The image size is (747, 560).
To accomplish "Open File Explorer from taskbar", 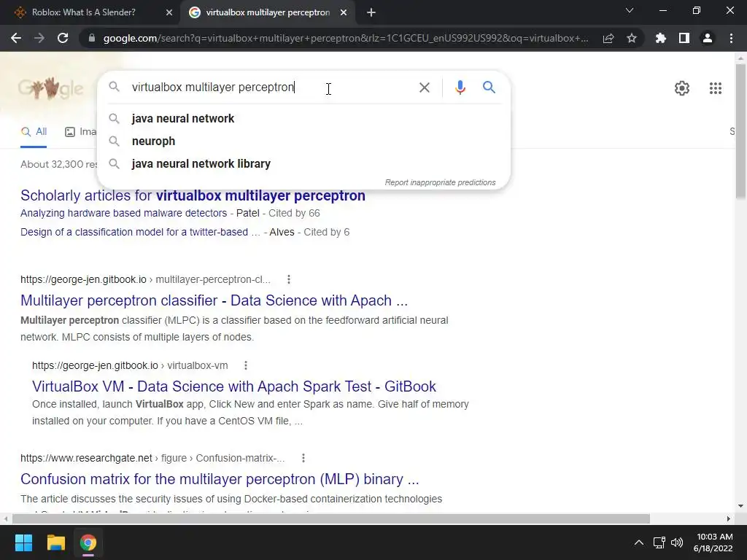I will [55, 542].
